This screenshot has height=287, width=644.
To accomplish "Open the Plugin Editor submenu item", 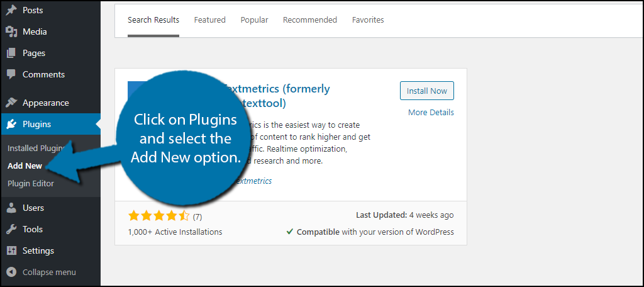I will point(31,183).
